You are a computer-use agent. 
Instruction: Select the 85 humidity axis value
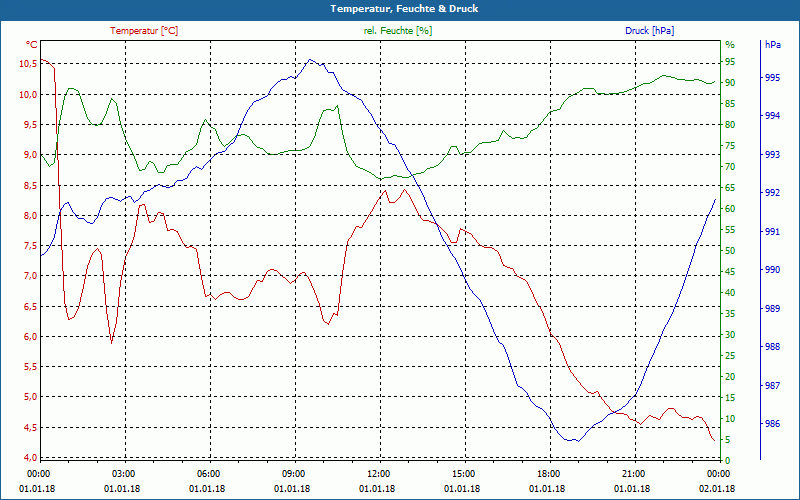point(730,104)
